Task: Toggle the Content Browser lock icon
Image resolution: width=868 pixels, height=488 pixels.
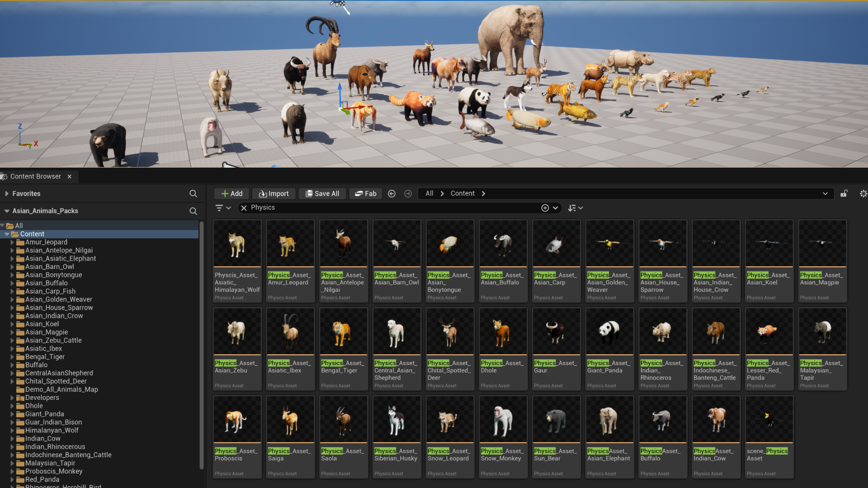Action: (x=844, y=193)
